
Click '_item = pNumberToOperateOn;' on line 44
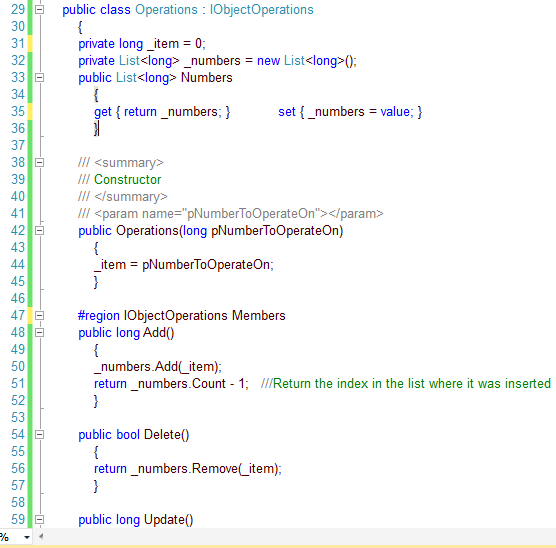pos(184,265)
